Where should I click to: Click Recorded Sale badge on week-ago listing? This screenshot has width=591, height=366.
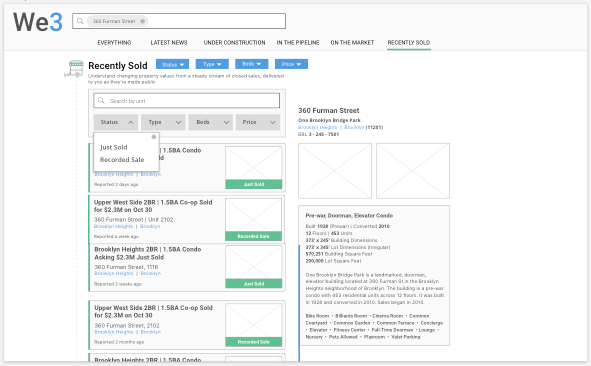coord(254,236)
